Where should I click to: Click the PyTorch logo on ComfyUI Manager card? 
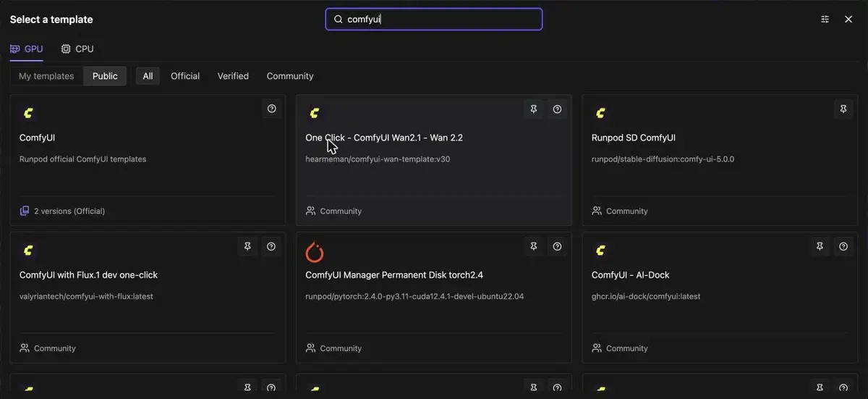(315, 251)
